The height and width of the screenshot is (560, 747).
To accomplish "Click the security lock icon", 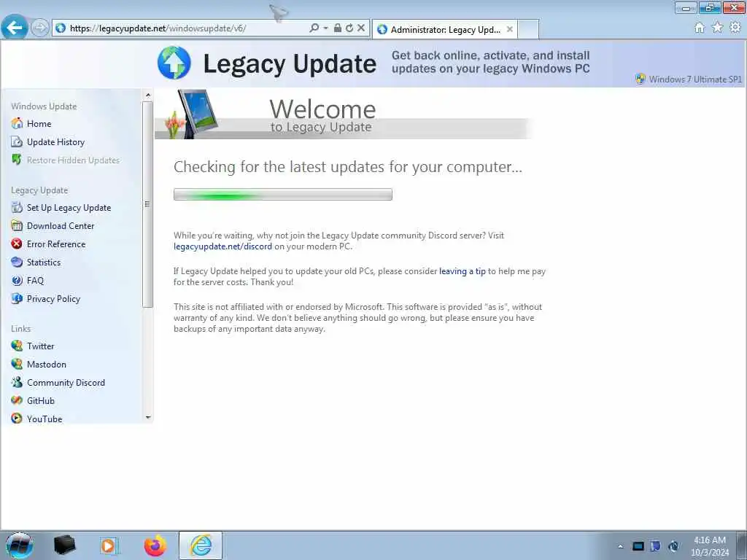I will 337,28.
